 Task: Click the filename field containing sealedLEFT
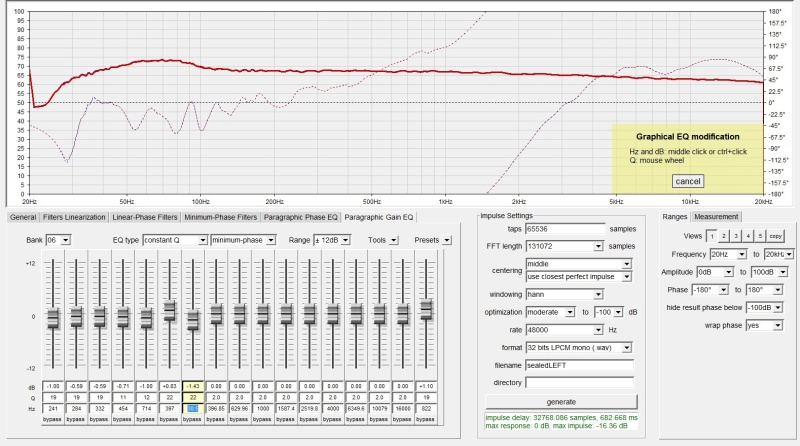point(580,364)
